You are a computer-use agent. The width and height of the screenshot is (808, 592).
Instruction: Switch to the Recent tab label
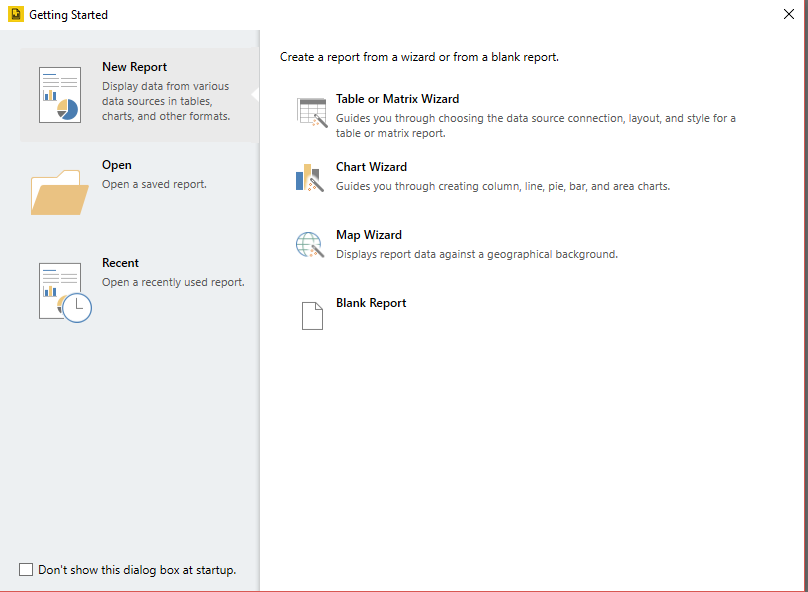(120, 263)
